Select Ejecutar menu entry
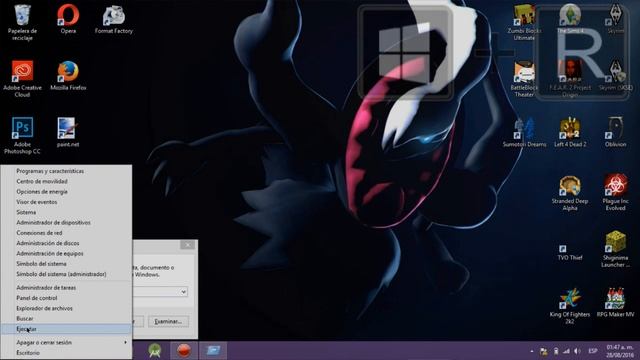The height and width of the screenshot is (360, 640). pos(66,329)
